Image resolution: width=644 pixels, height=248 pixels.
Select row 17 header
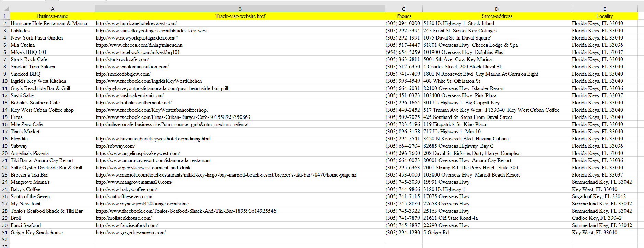click(5, 132)
